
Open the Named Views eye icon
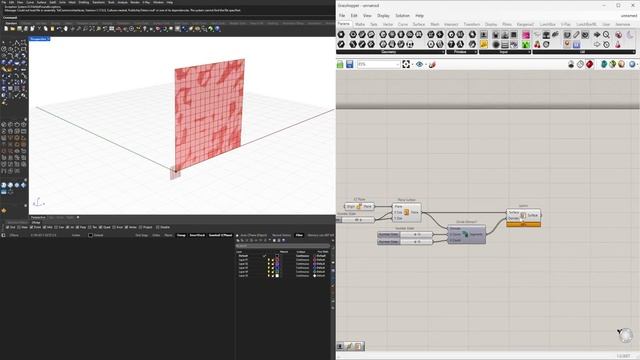point(419,64)
